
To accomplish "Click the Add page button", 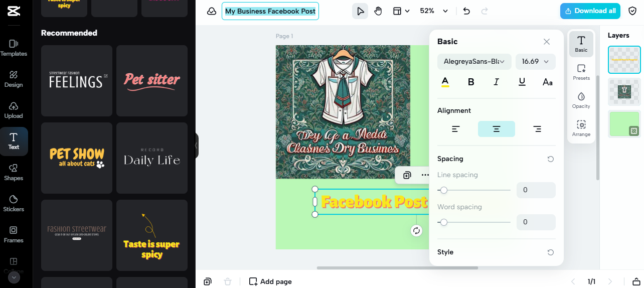I will click(270, 281).
